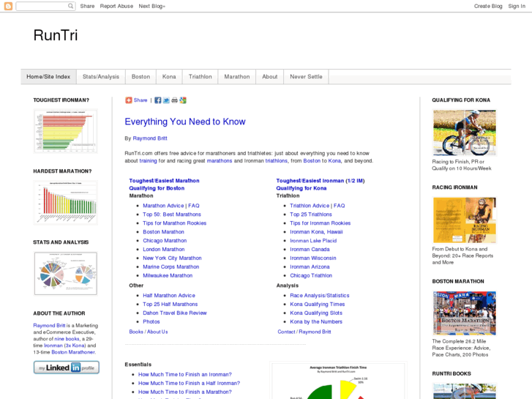The width and height of the screenshot is (532, 399).
Task: Open Ironman Wisconsin link
Action: tap(312, 258)
